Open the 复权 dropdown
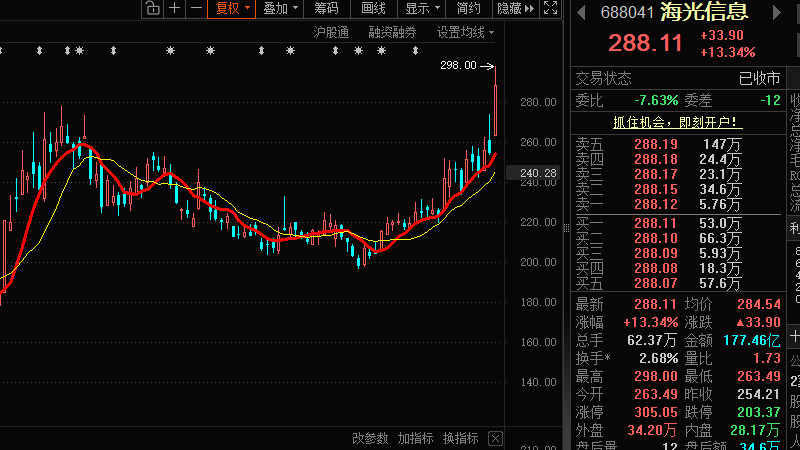 coord(232,8)
